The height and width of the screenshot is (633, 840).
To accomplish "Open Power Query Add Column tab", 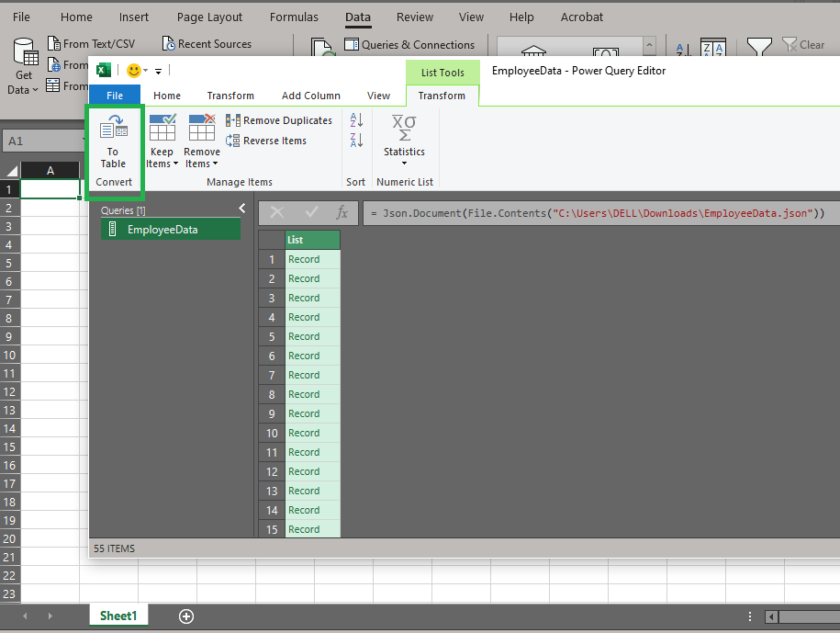I will [310, 96].
